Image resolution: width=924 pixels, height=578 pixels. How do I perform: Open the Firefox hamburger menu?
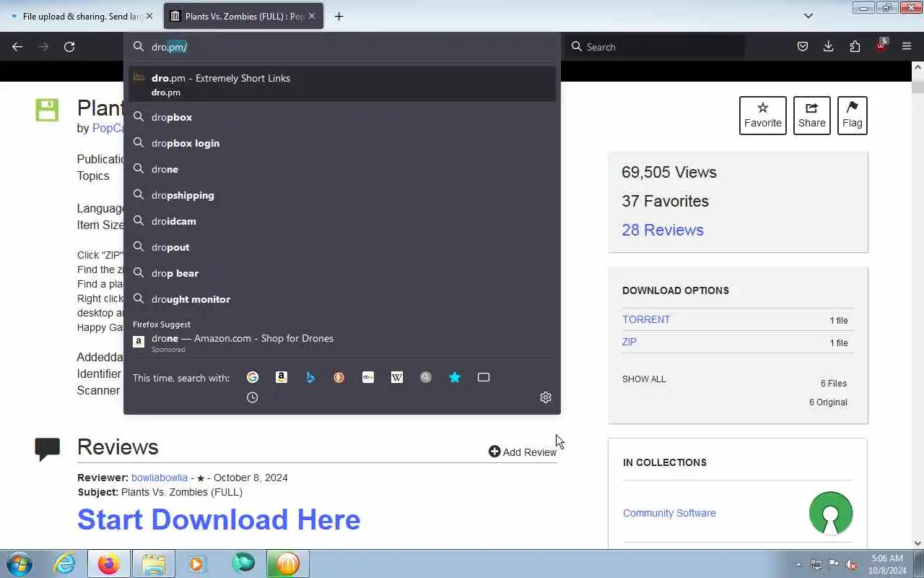[x=907, y=47]
